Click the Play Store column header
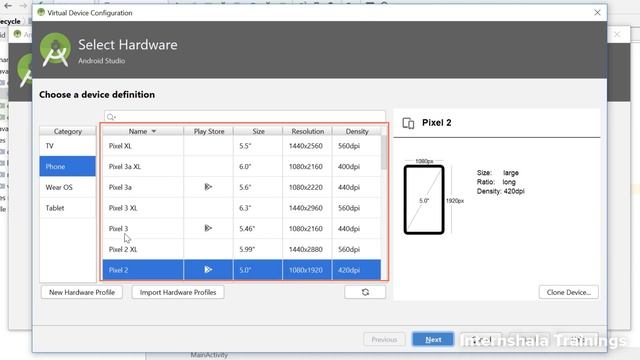Viewport: 640px width, 360px height. (x=209, y=131)
